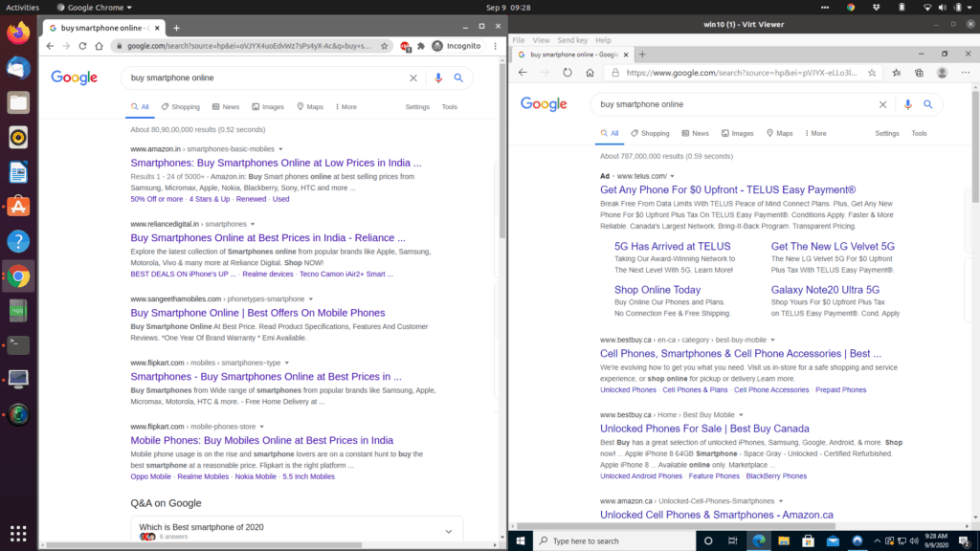The width and height of the screenshot is (980, 551).
Task: Open Terminal from the Ubuntu dock
Action: coord(18,344)
